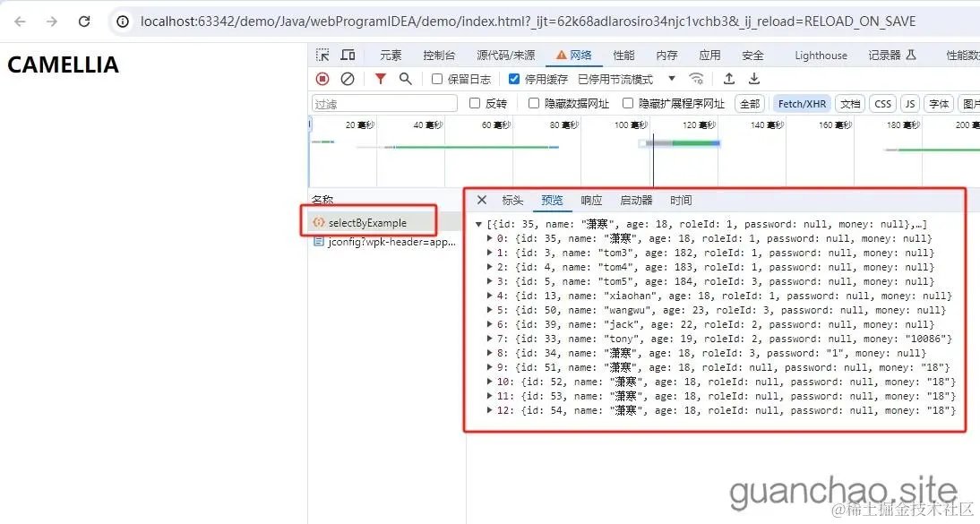The width and height of the screenshot is (980, 524).
Task: Open the 内存 (Memory) tab
Action: [x=666, y=55]
